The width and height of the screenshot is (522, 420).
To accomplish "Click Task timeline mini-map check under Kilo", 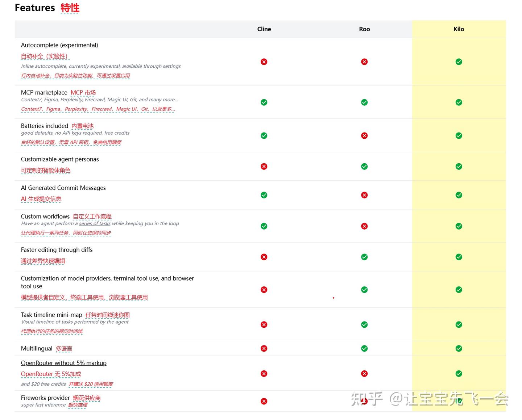I will point(459,325).
